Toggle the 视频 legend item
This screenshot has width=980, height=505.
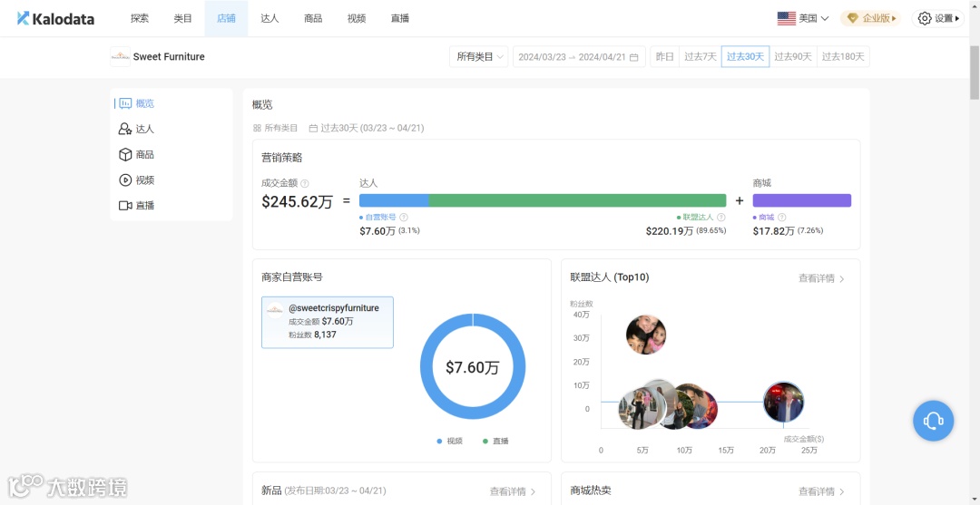tap(450, 441)
